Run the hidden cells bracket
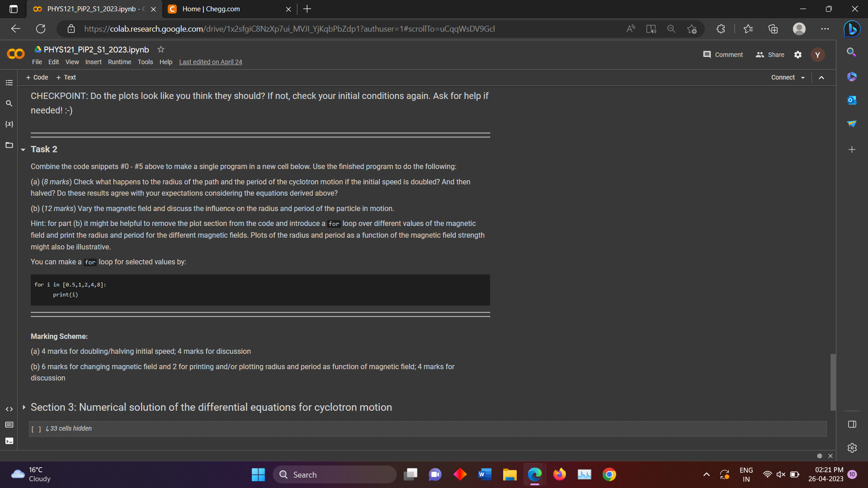Image resolution: width=868 pixels, height=488 pixels. click(36, 429)
